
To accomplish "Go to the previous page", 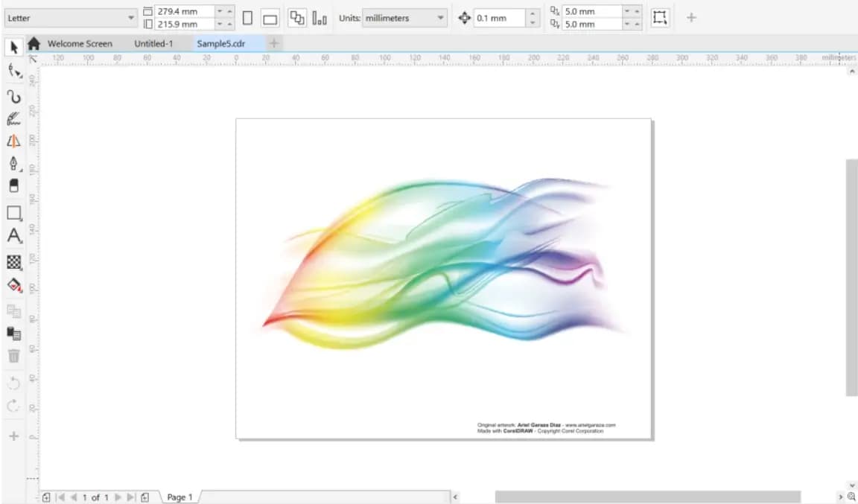I will 73,497.
